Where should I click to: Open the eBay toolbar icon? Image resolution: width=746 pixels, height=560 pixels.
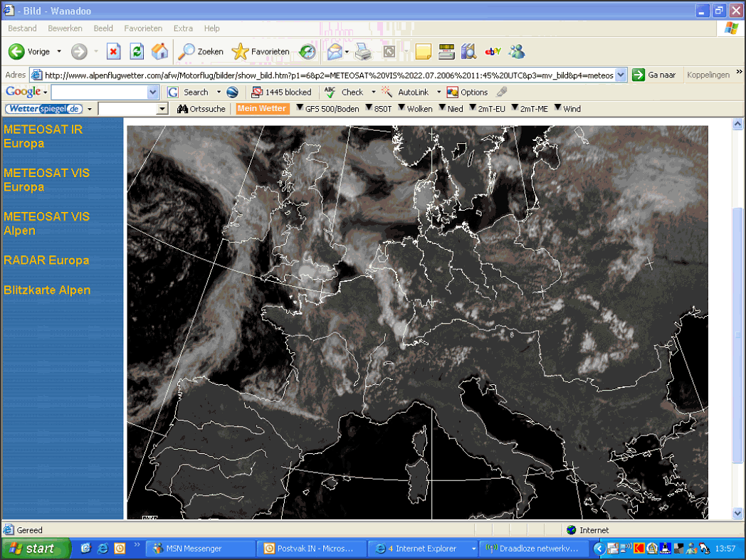coord(493,51)
